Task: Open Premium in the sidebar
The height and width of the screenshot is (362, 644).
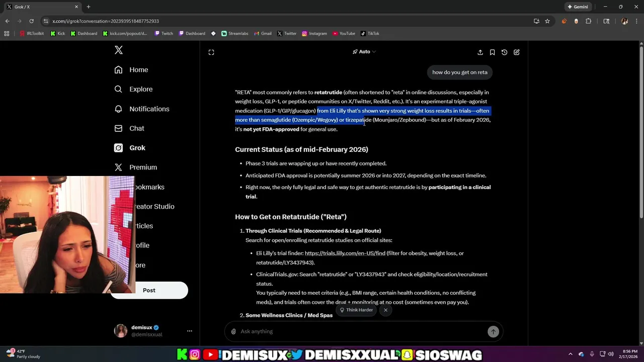Action: pos(136,167)
